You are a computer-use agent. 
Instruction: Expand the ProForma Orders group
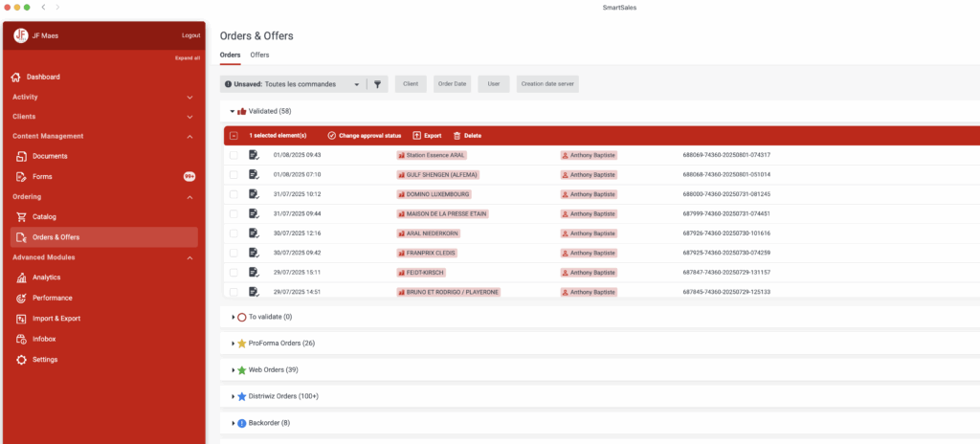click(x=234, y=344)
